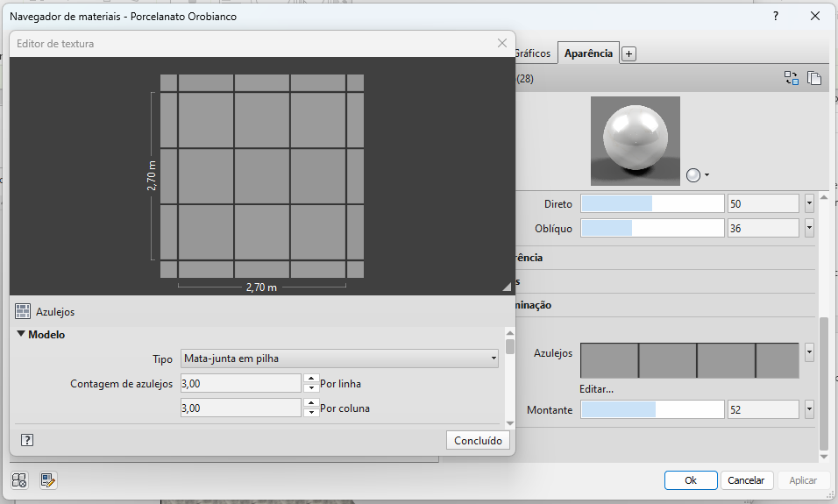The width and height of the screenshot is (838, 504).
Task: Click the tile pattern preview image
Action: click(x=262, y=176)
